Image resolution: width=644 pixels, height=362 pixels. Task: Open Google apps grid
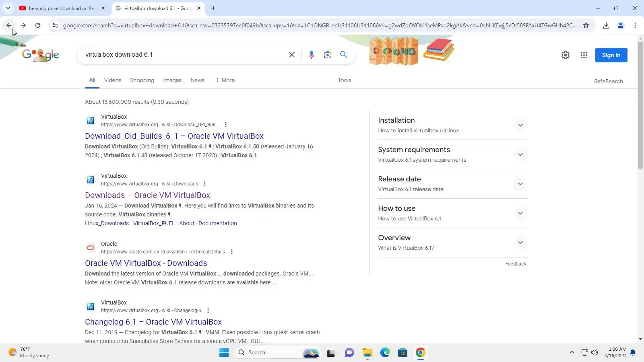[584, 55]
